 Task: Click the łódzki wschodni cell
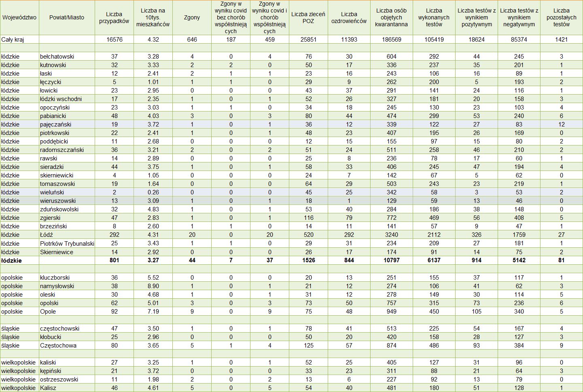click(67, 99)
